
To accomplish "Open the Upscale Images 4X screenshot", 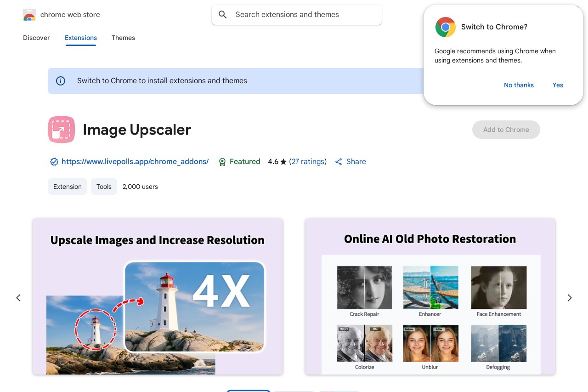I will point(158,296).
